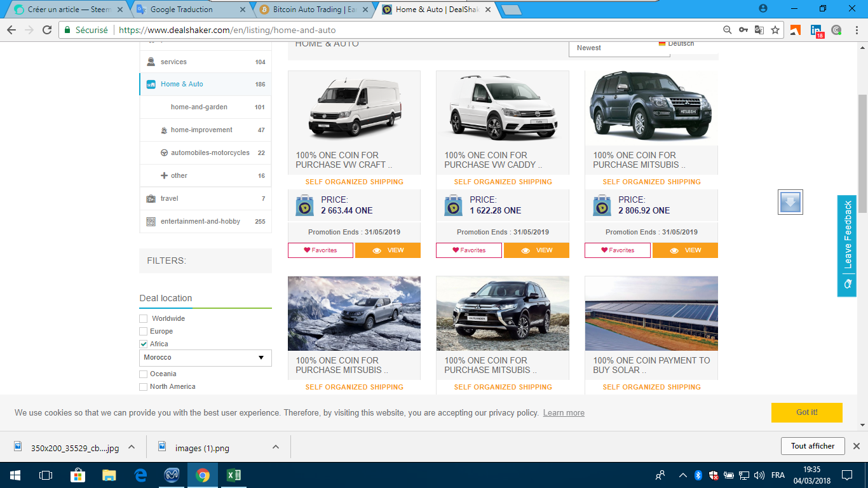Expand options for 350x200_35529 jpg download
This screenshot has height=488, width=868.
[x=132, y=447]
